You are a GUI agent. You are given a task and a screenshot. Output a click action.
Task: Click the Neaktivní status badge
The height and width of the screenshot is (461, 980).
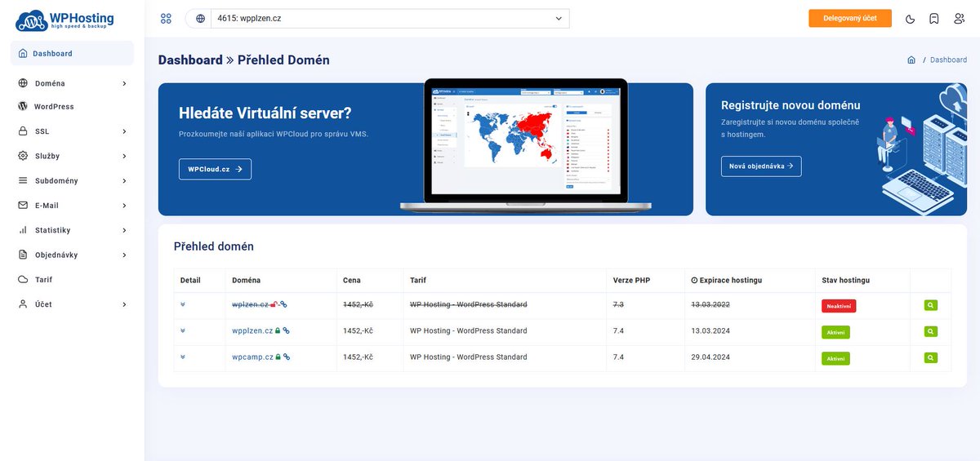839,306
